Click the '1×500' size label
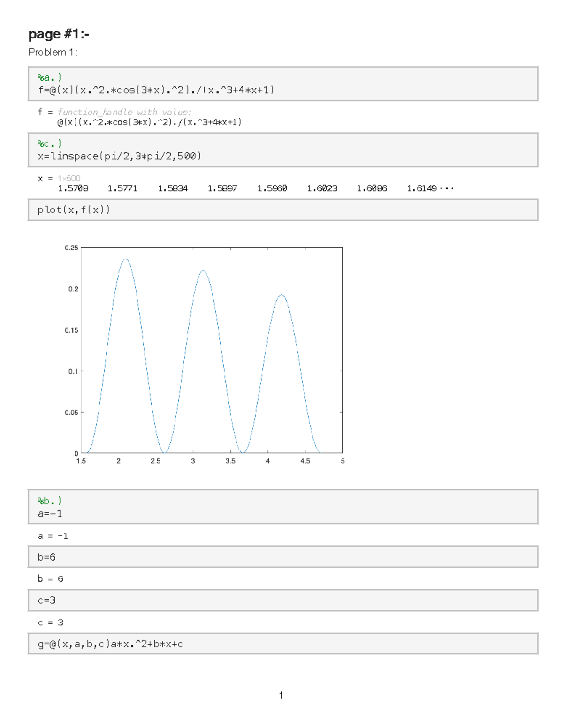The image size is (563, 728). 69,179
